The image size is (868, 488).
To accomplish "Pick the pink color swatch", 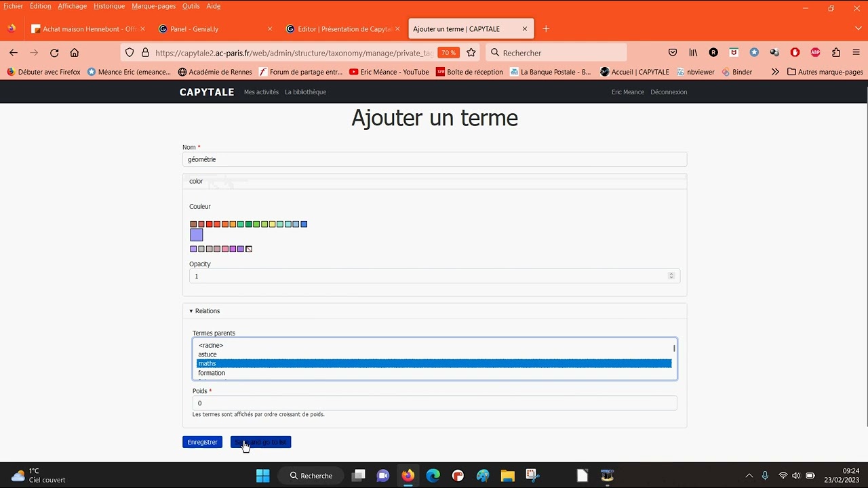I will pos(225,249).
